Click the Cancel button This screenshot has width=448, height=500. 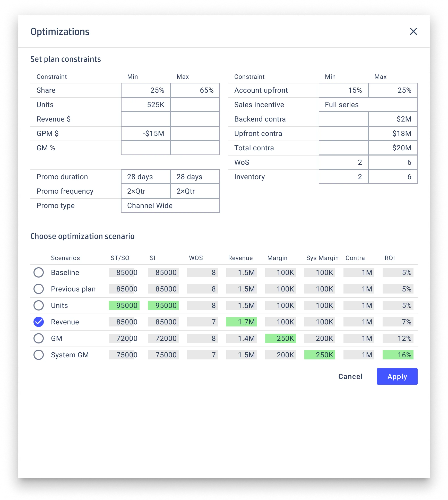(350, 376)
